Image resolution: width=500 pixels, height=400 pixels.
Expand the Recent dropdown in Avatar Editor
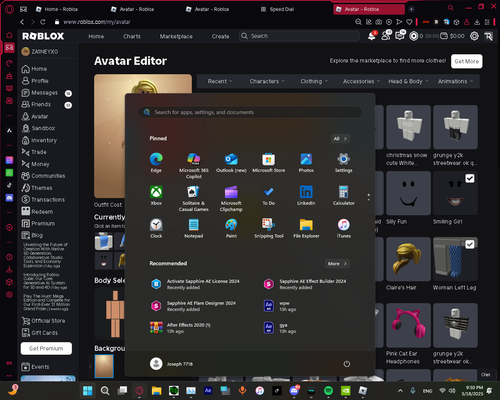[220, 81]
